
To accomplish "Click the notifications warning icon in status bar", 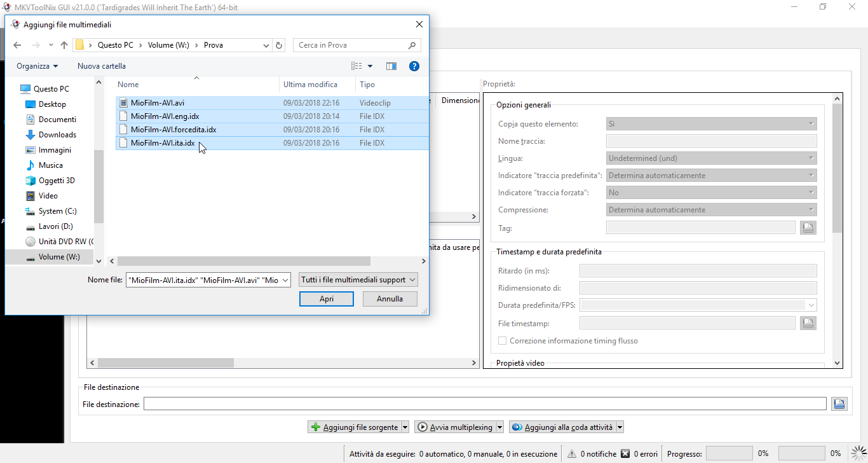I will tap(572, 454).
